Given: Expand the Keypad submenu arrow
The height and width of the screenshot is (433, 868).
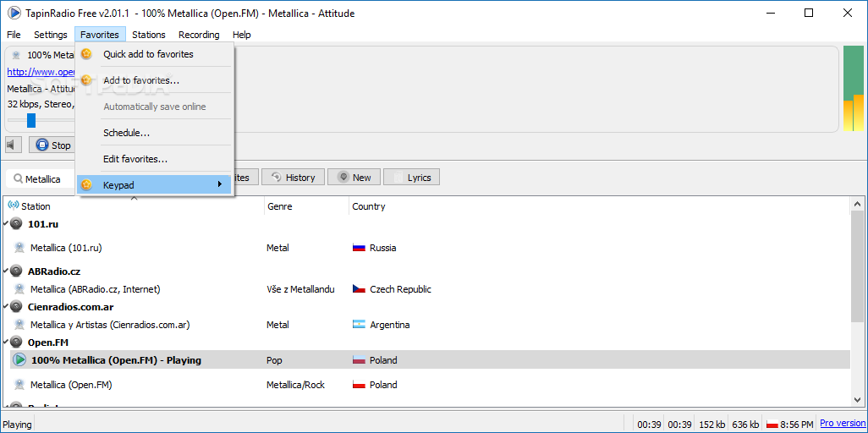Looking at the screenshot, I should [220, 184].
